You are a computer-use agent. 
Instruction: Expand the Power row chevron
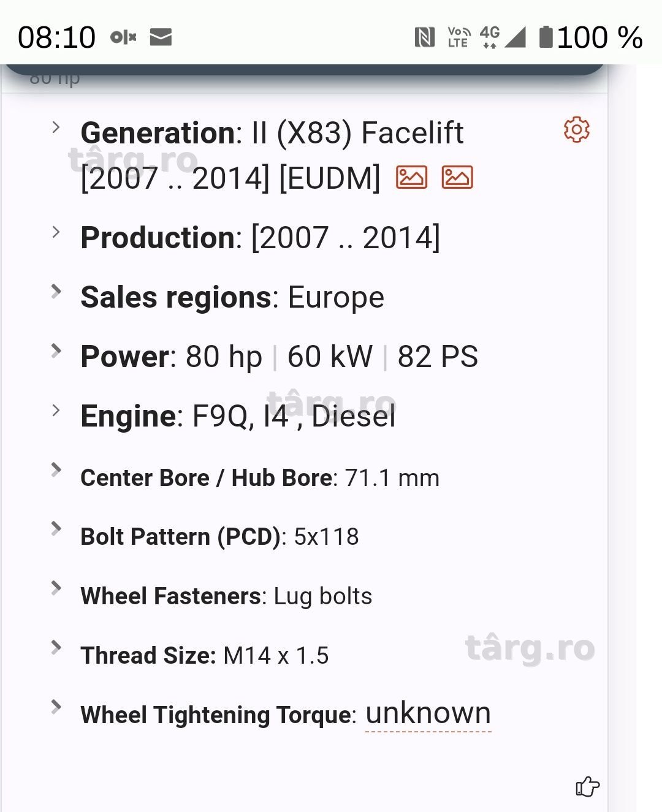coord(56,351)
